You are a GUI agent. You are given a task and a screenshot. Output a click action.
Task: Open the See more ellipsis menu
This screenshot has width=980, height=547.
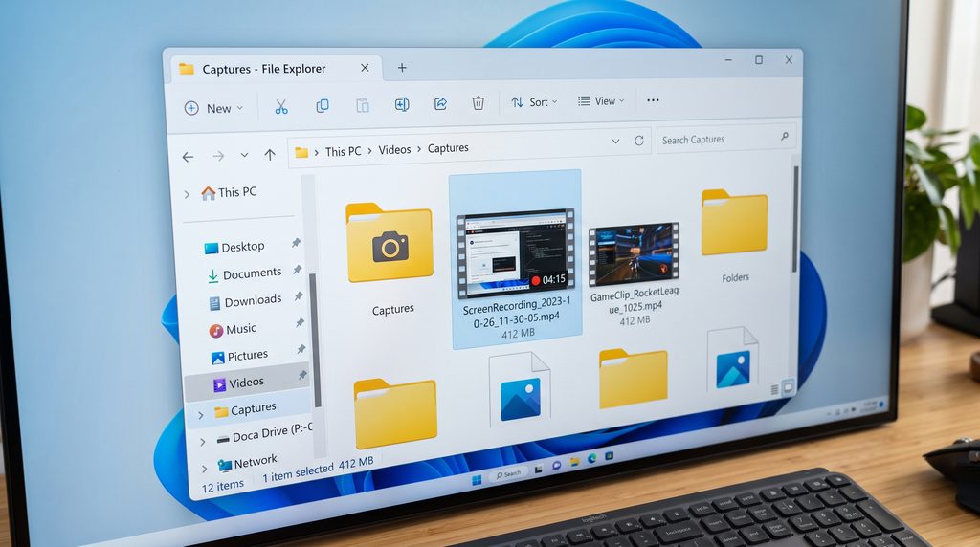click(653, 99)
